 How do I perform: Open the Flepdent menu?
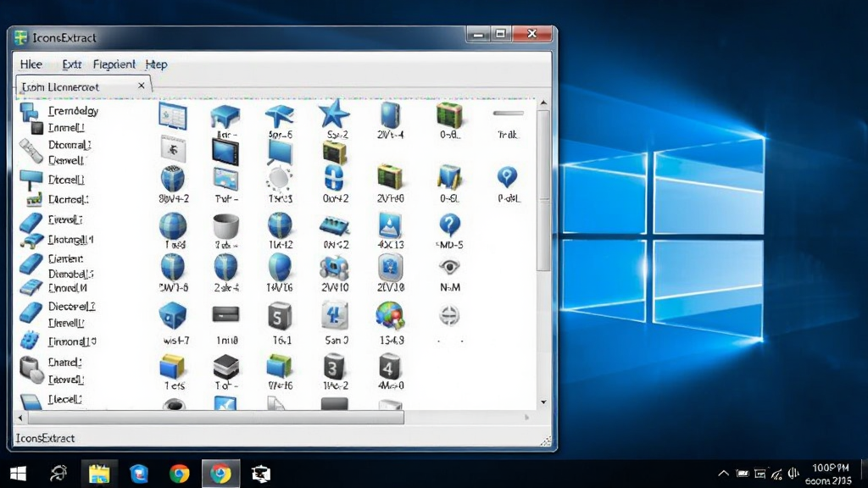(x=114, y=64)
